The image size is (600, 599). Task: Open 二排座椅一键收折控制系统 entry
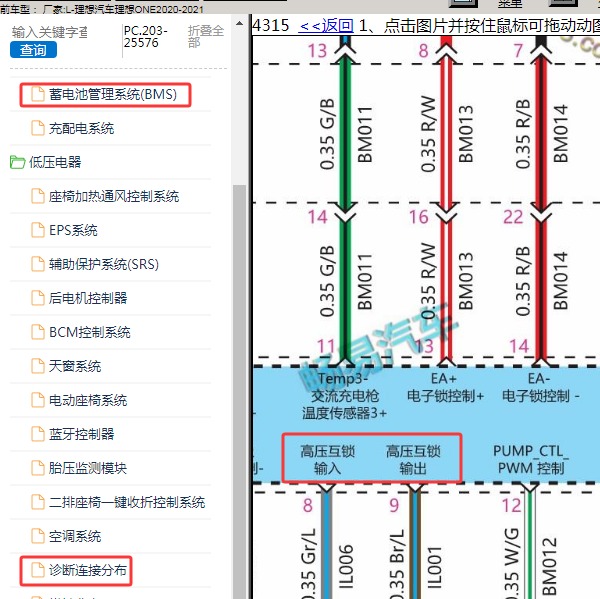coord(127,502)
